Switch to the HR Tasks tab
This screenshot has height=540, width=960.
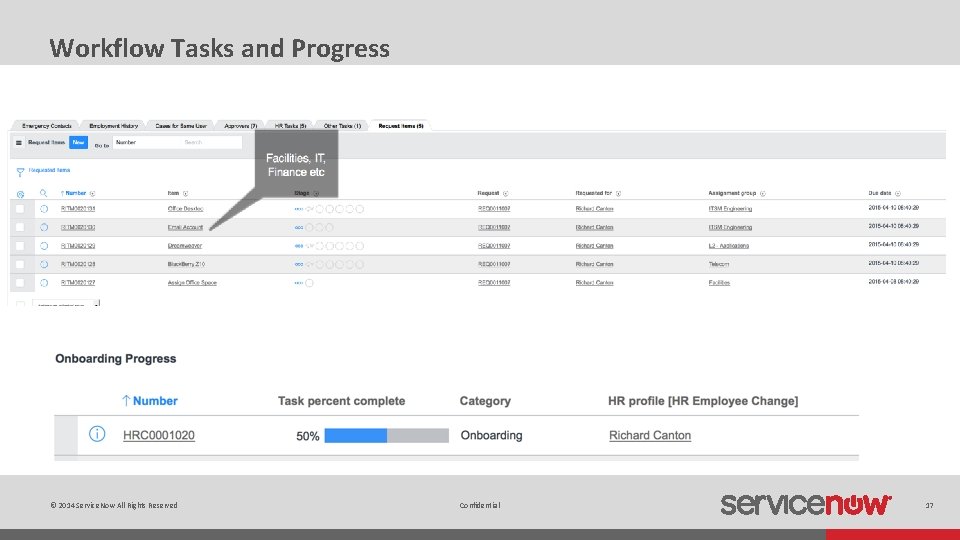coord(288,126)
